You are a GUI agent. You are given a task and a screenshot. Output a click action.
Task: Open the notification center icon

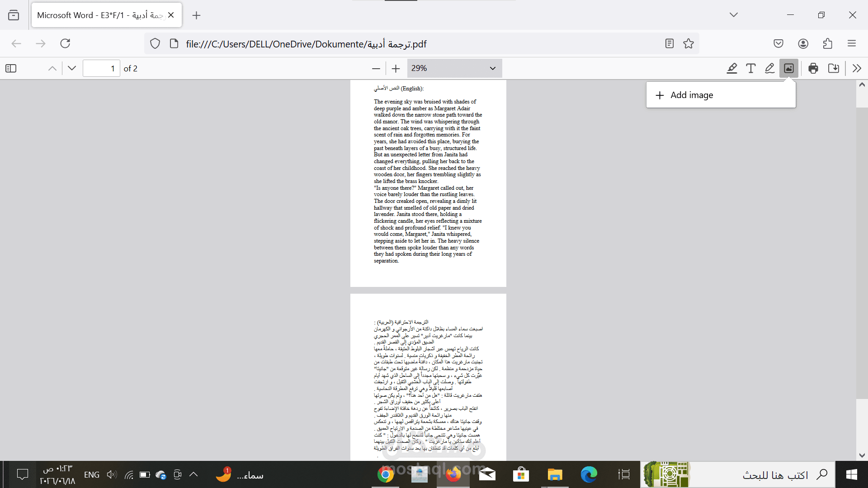(x=22, y=474)
